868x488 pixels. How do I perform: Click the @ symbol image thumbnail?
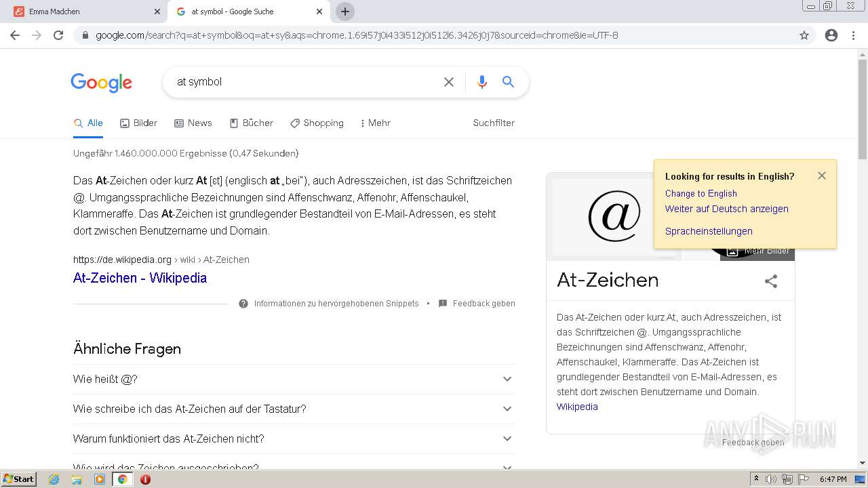614,216
